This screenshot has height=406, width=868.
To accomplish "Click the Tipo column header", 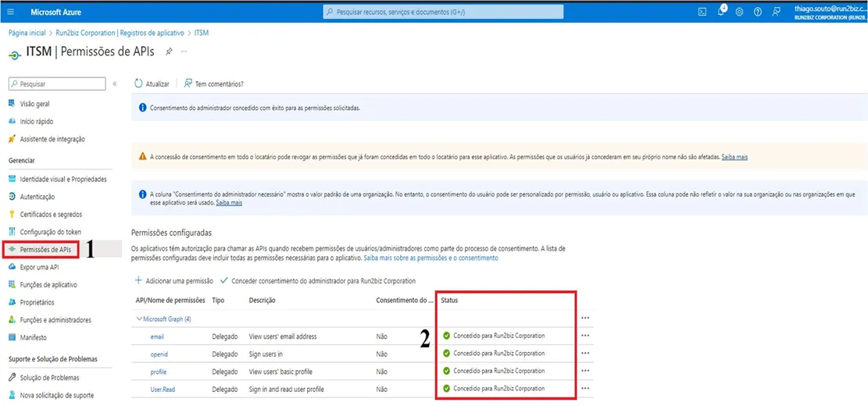I will point(217,301).
